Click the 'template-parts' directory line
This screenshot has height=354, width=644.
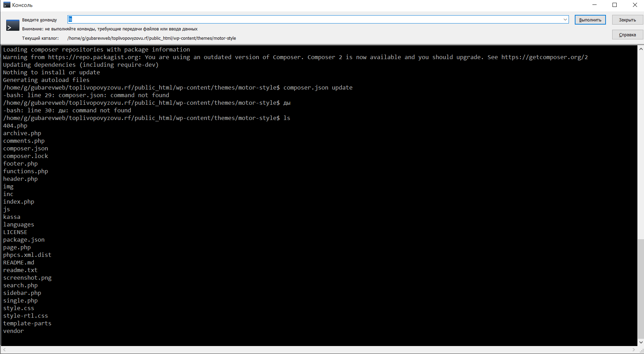(x=27, y=324)
